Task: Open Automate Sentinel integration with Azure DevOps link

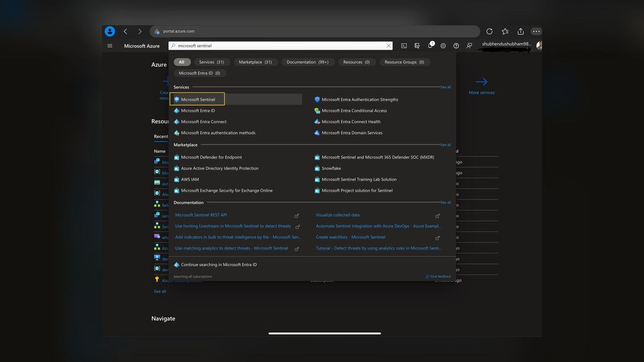Action: coord(379,226)
